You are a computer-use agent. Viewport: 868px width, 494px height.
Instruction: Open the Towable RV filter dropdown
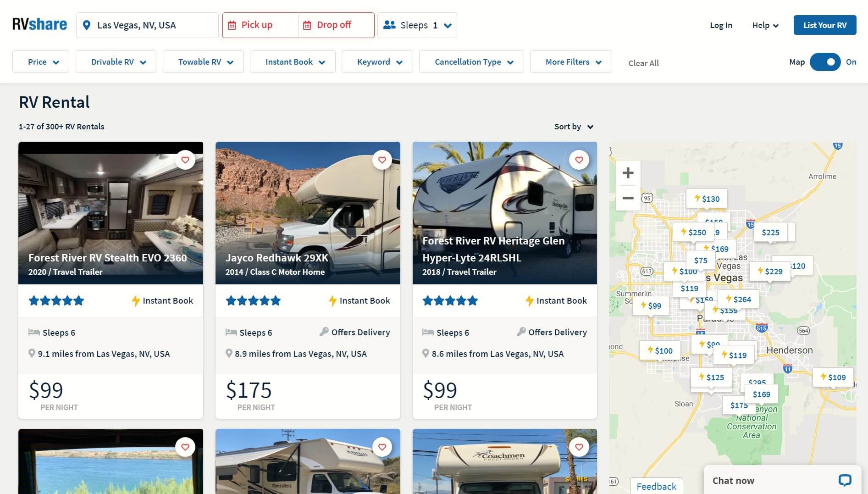(203, 61)
